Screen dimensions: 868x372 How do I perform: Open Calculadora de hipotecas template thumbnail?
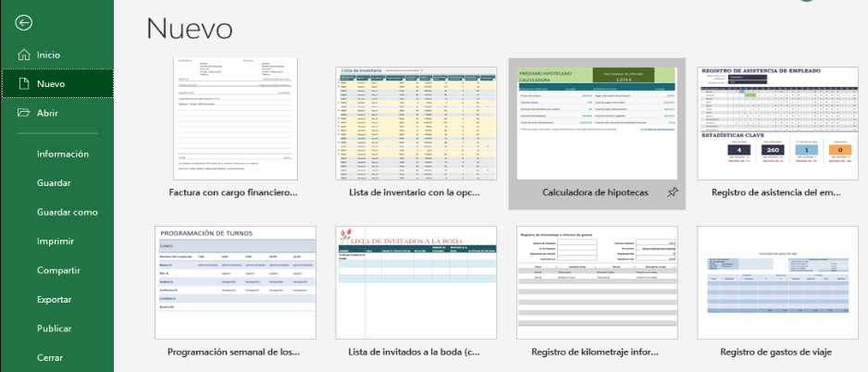click(597, 123)
